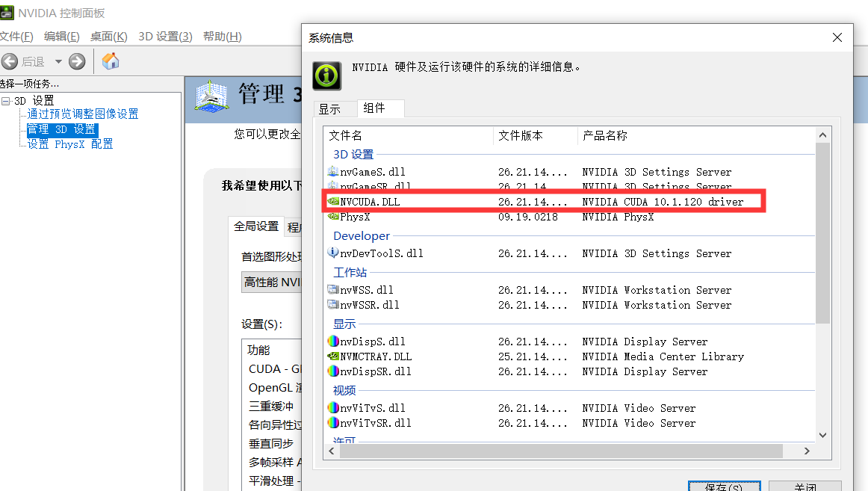
Task: Click the NVMCTRAY.DLL media library icon
Action: [333, 356]
